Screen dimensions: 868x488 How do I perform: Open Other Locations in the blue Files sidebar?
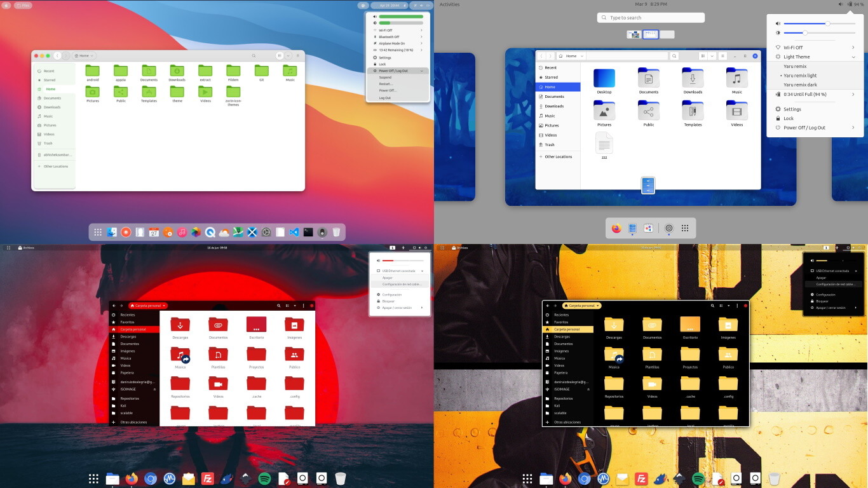[x=558, y=156]
